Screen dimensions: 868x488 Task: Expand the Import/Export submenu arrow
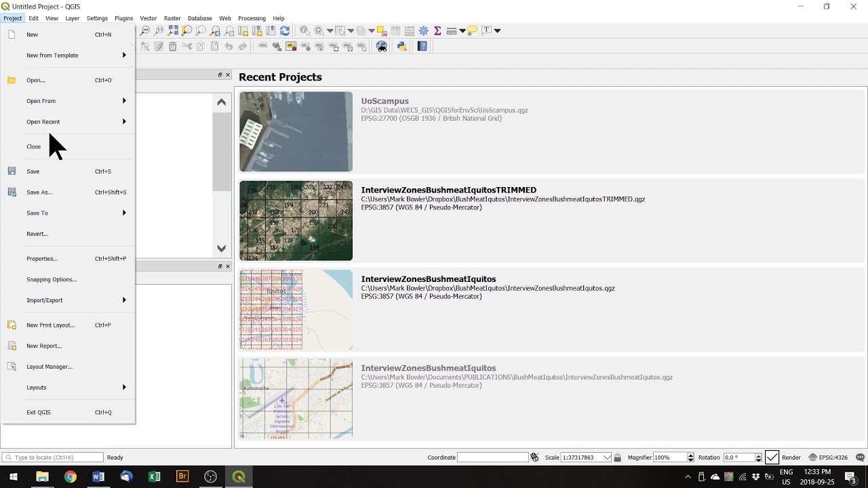pos(124,300)
